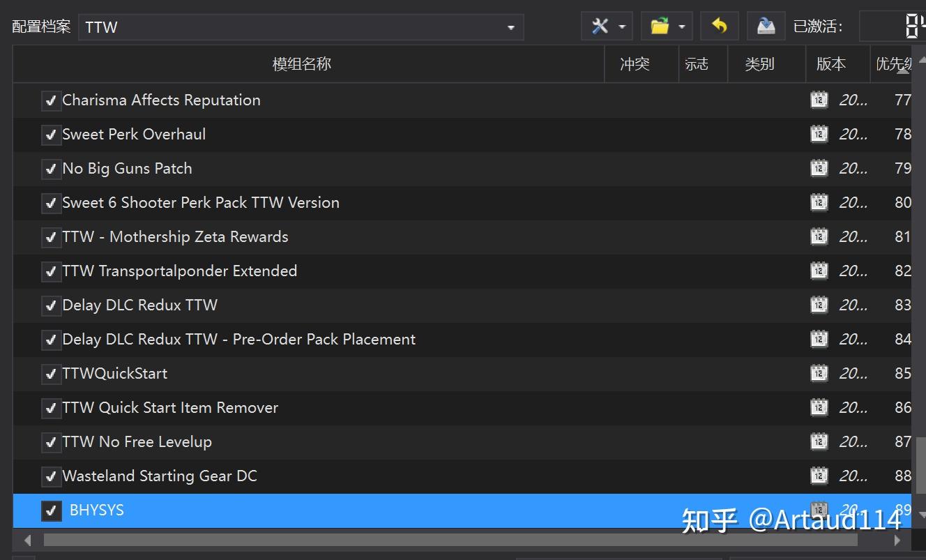926x560 pixels.
Task: Uncheck the Delay DLC Redux TTW mod
Action: click(50, 305)
